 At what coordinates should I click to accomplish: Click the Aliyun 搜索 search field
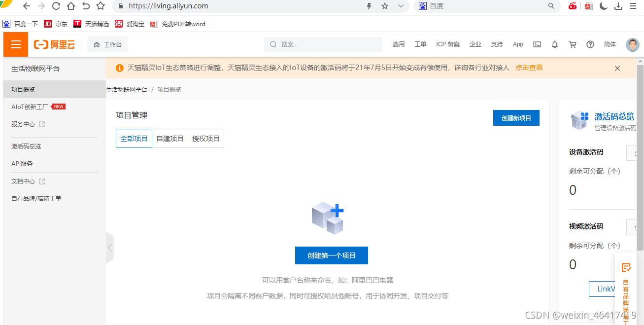coord(323,44)
